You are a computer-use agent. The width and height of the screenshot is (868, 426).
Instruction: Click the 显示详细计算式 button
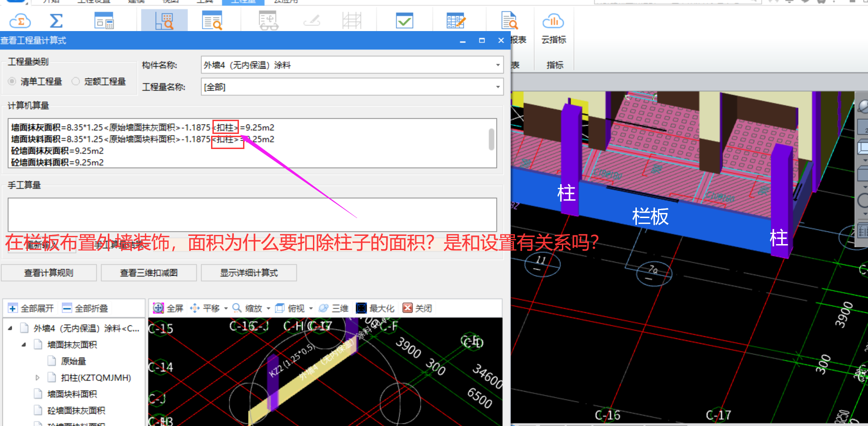point(249,273)
